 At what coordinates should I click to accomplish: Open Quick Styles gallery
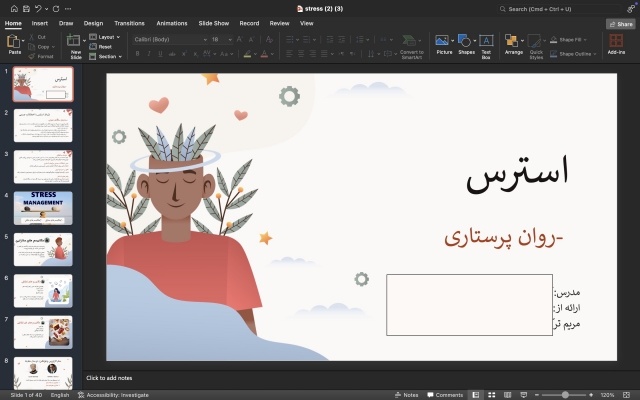(536, 47)
